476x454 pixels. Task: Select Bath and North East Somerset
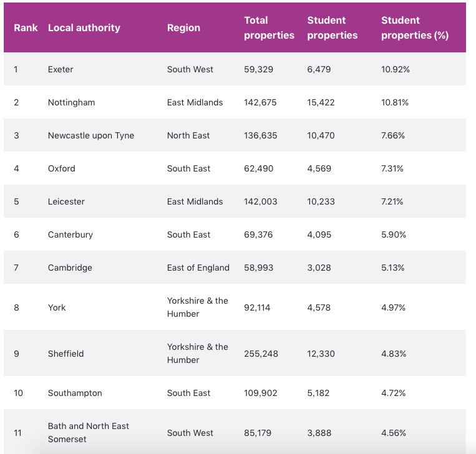point(88,432)
